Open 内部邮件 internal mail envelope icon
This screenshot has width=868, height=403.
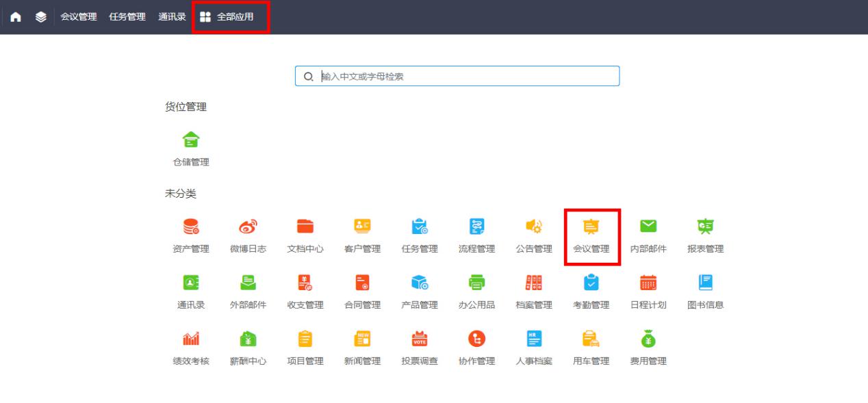pyautogui.click(x=648, y=227)
